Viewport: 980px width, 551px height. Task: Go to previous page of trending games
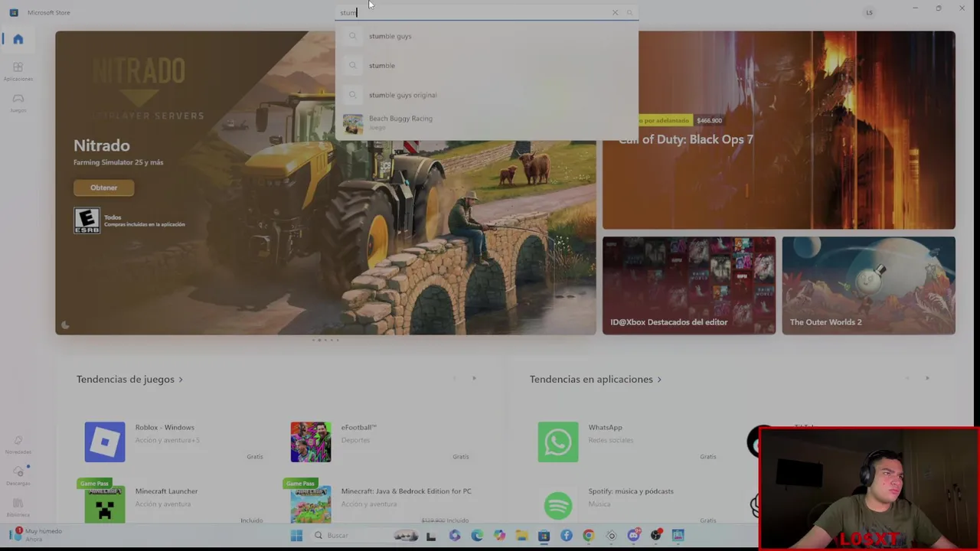pyautogui.click(x=454, y=378)
